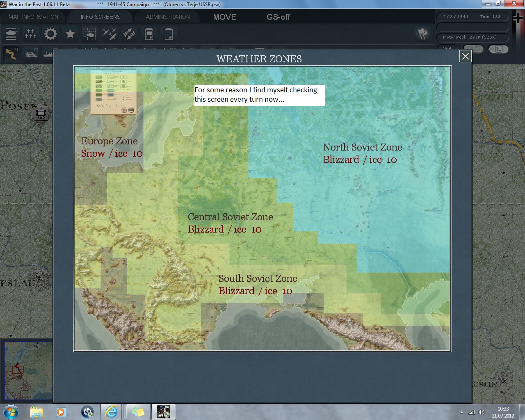Show hidden tray icons arrow

pos(461,412)
